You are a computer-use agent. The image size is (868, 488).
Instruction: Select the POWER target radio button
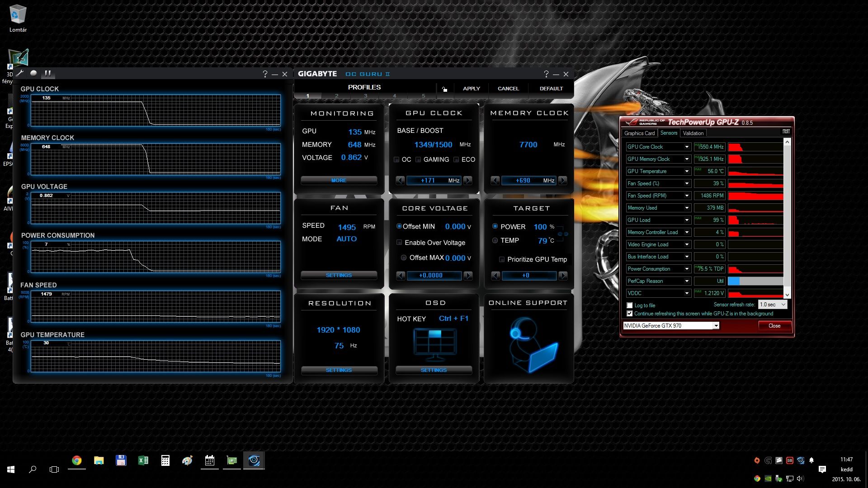coord(495,226)
